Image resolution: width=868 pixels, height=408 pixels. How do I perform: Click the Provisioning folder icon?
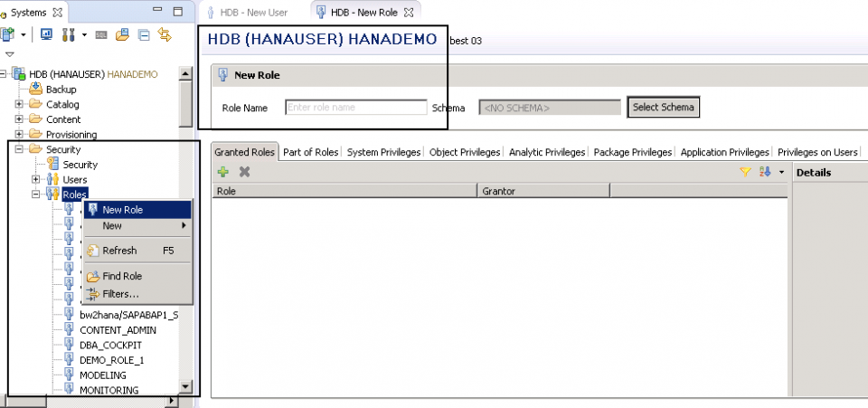35,134
